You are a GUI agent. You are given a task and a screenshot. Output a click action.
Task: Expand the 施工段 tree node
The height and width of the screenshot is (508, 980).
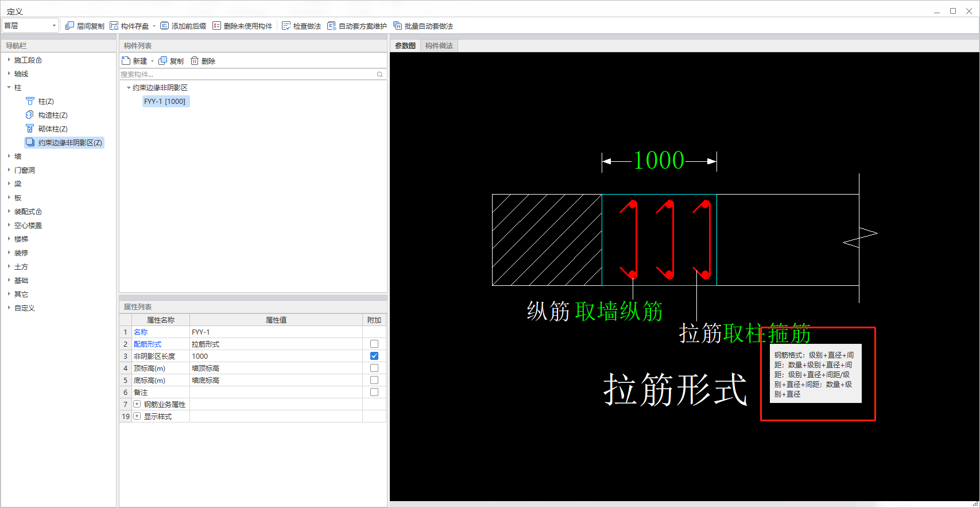point(9,60)
